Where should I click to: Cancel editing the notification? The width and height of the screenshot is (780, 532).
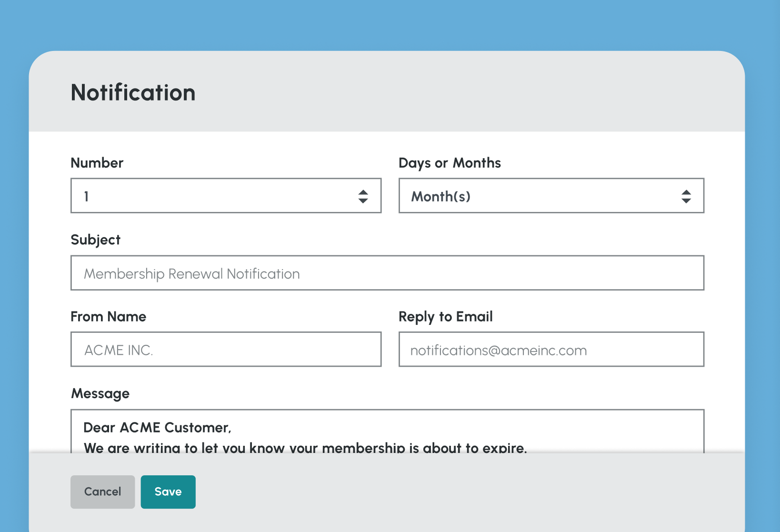point(102,492)
